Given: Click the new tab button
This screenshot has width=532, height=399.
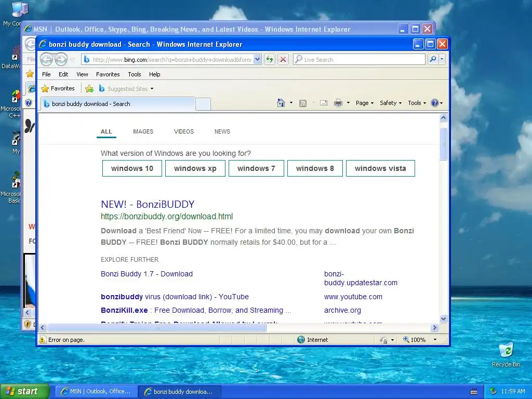Looking at the screenshot, I should (x=203, y=104).
